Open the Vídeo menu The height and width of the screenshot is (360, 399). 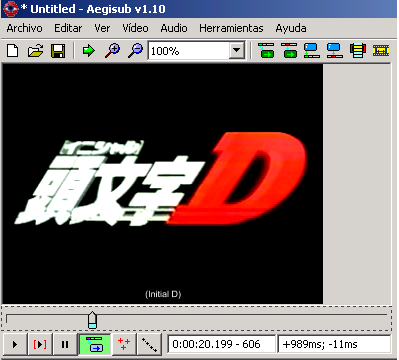(x=135, y=28)
